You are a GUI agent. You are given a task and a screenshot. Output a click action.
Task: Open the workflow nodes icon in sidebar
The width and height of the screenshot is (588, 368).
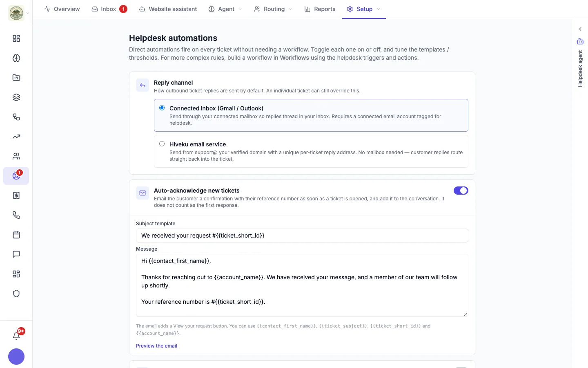[x=16, y=117]
